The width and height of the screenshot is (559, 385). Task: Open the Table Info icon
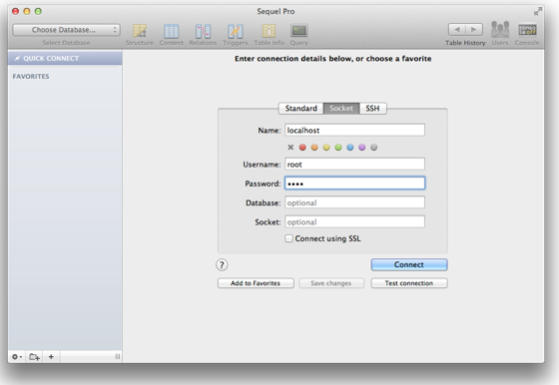[269, 35]
